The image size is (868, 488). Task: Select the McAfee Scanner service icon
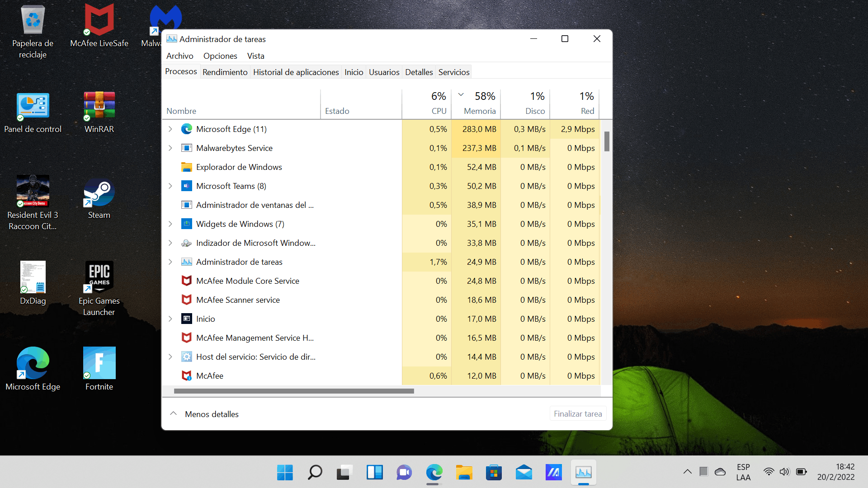(186, 300)
